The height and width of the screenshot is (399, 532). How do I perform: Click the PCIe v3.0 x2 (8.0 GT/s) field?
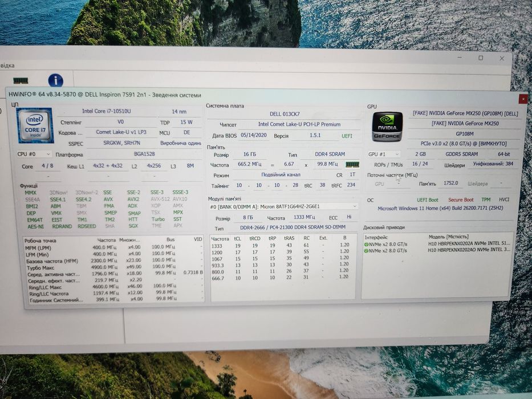(464, 144)
